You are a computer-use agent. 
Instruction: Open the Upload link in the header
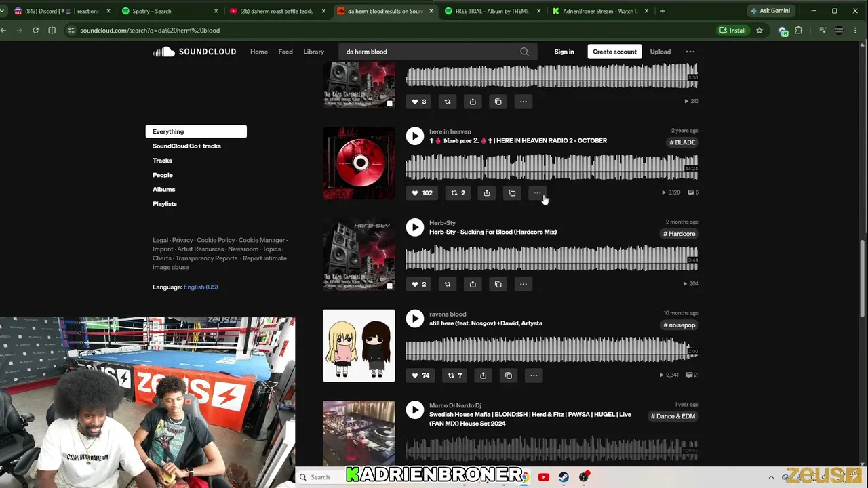660,52
